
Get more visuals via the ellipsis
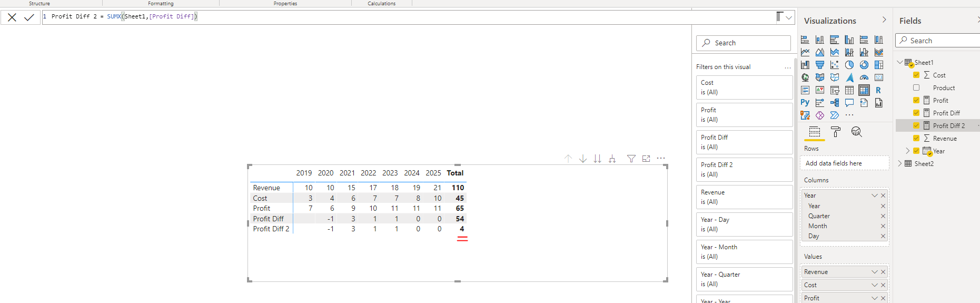point(849,115)
